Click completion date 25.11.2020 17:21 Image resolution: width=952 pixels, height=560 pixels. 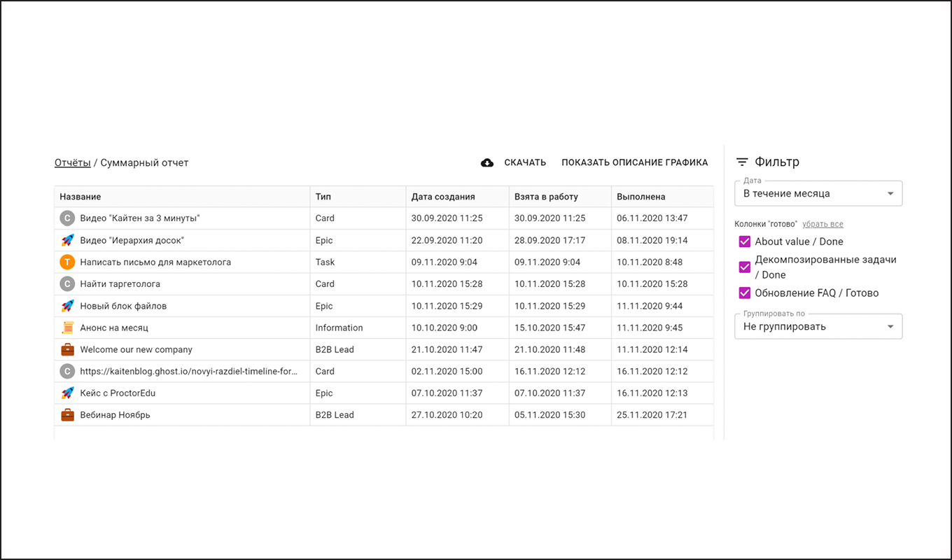tap(652, 414)
